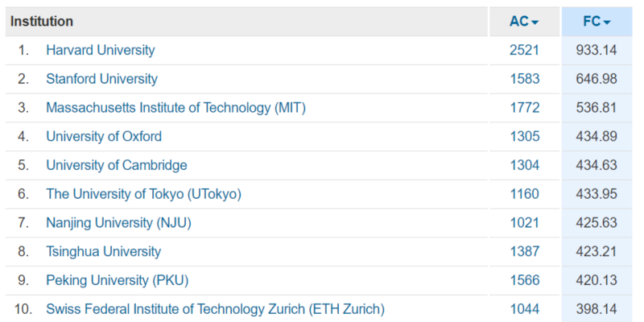Open University of Oxford link

pos(104,136)
